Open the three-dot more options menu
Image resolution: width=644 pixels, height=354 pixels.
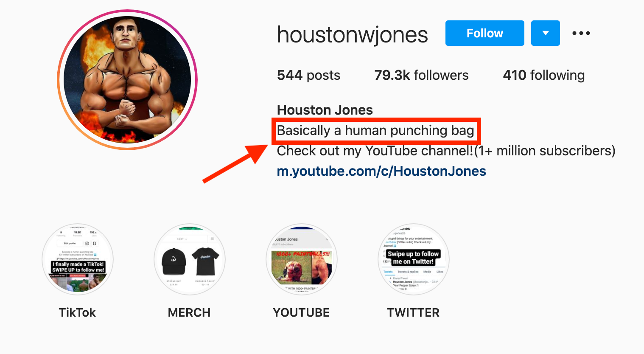click(x=581, y=33)
